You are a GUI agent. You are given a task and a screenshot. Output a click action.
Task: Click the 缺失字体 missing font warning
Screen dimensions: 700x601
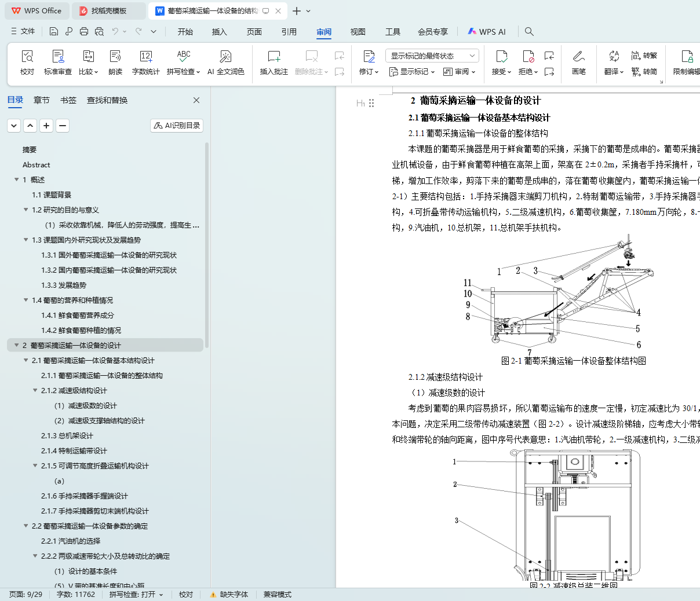click(x=229, y=595)
